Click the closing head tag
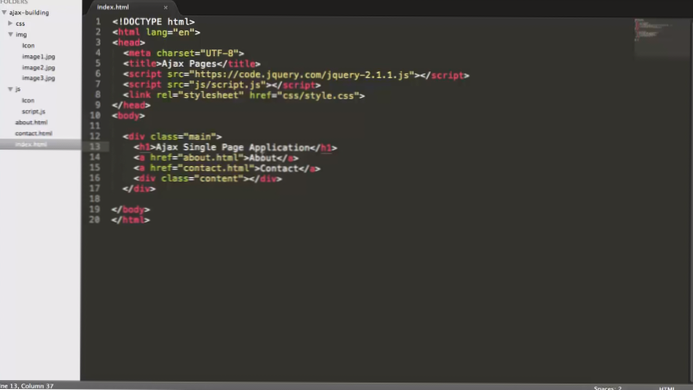This screenshot has width=693, height=390. pos(131,105)
